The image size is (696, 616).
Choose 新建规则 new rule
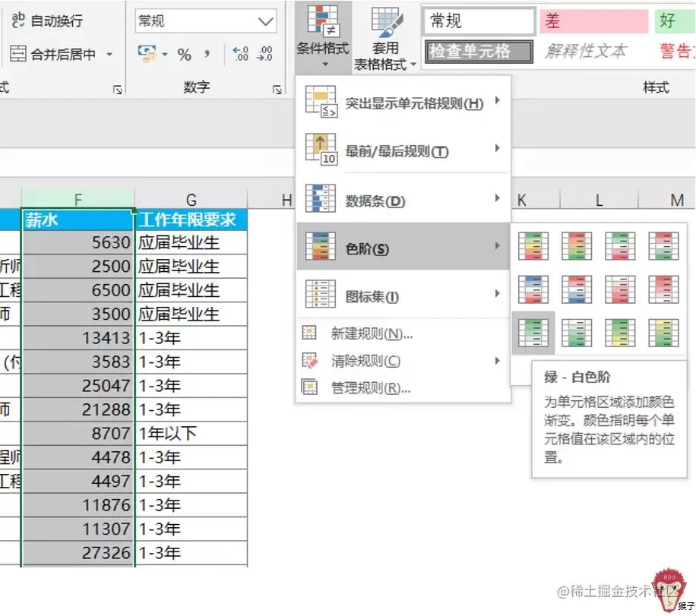pyautogui.click(x=403, y=333)
